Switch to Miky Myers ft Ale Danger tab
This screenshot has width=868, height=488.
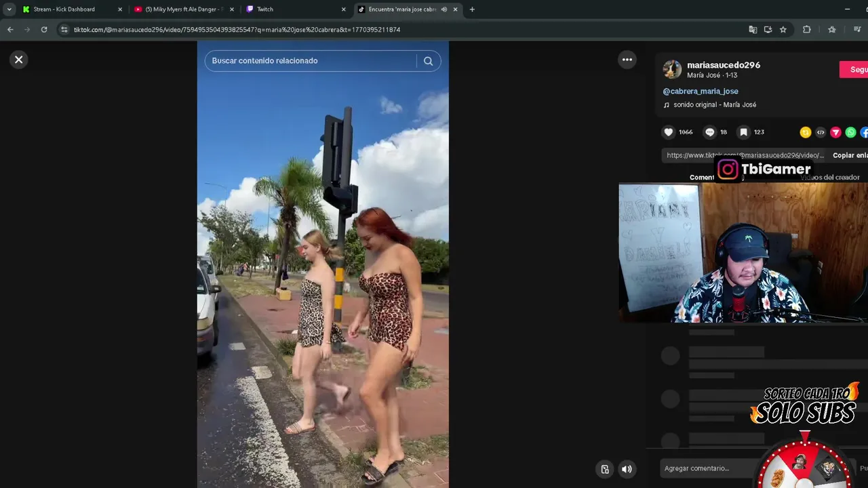tap(178, 9)
